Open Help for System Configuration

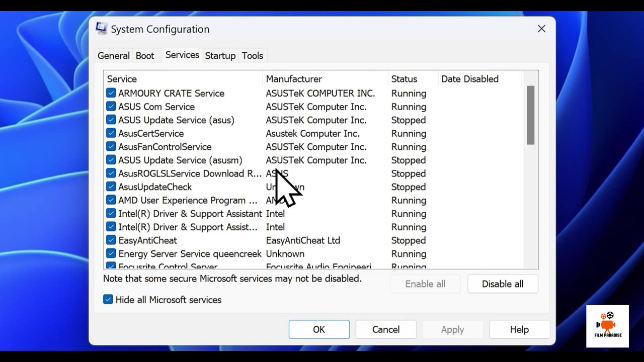(x=519, y=329)
